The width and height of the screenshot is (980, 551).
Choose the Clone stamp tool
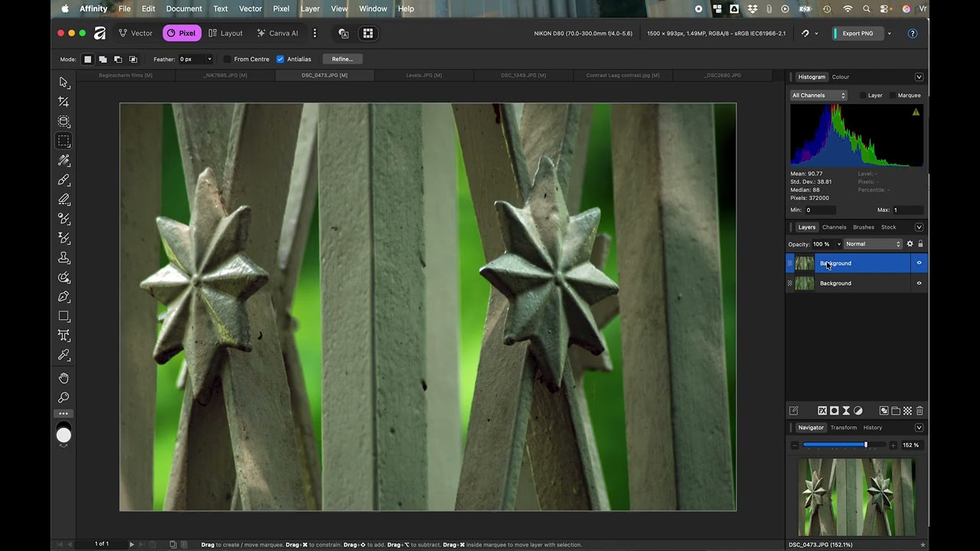64,258
